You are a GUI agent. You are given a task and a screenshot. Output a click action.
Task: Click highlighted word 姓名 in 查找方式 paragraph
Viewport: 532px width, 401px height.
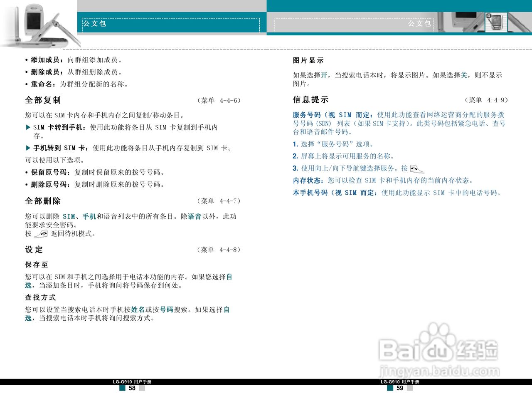point(138,309)
